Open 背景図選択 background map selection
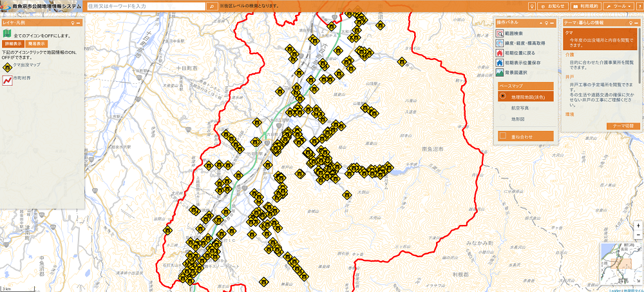Image resolution: width=644 pixels, height=292 pixels. (500, 73)
